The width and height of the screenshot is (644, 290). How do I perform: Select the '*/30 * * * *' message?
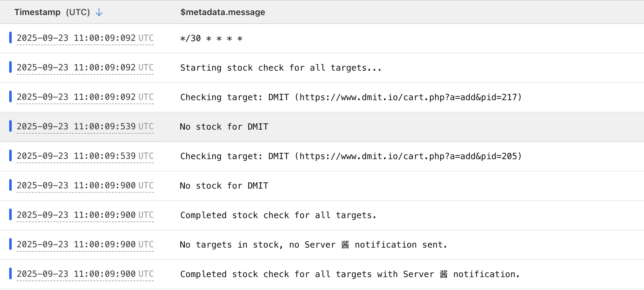coord(211,38)
